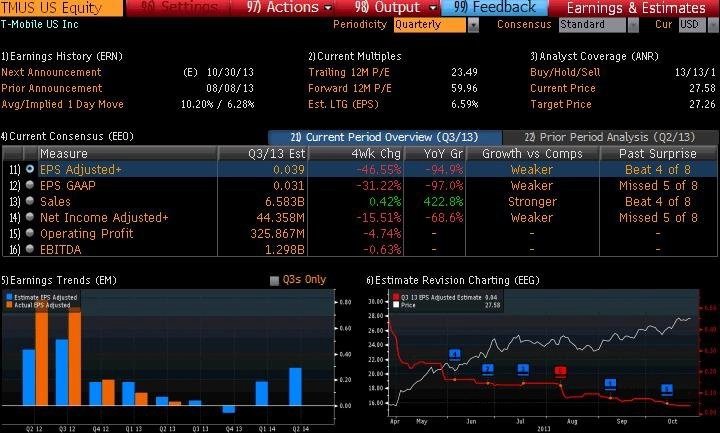The height and width of the screenshot is (433, 720).
Task: Click the blue revision marker before September
Action: tap(610, 383)
